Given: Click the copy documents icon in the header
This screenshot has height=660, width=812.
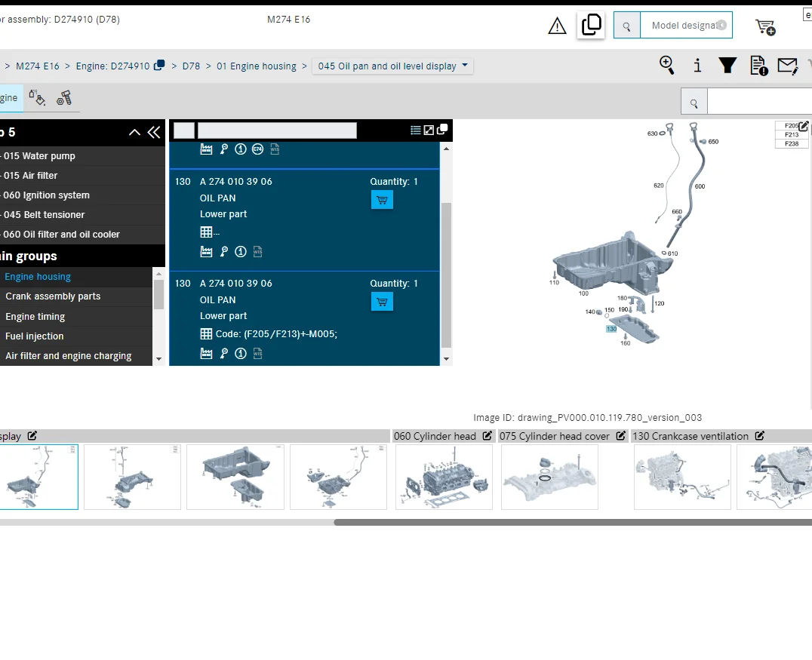Looking at the screenshot, I should click(591, 25).
